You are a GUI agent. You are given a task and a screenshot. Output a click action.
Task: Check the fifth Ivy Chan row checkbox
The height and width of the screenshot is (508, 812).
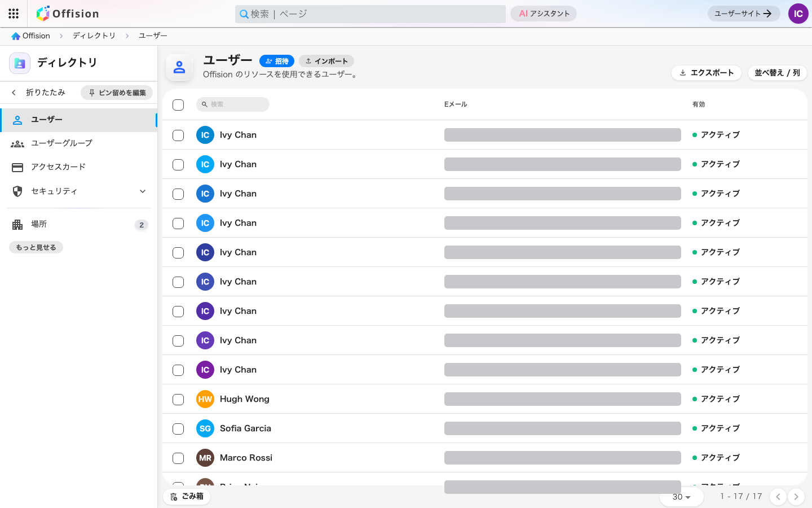[178, 253]
